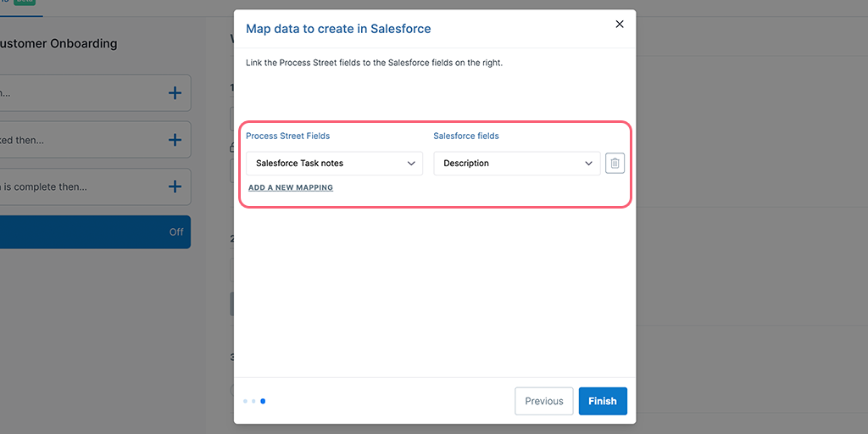Click the plus icon beside "is complete then..."
The image size is (868, 434).
click(175, 186)
